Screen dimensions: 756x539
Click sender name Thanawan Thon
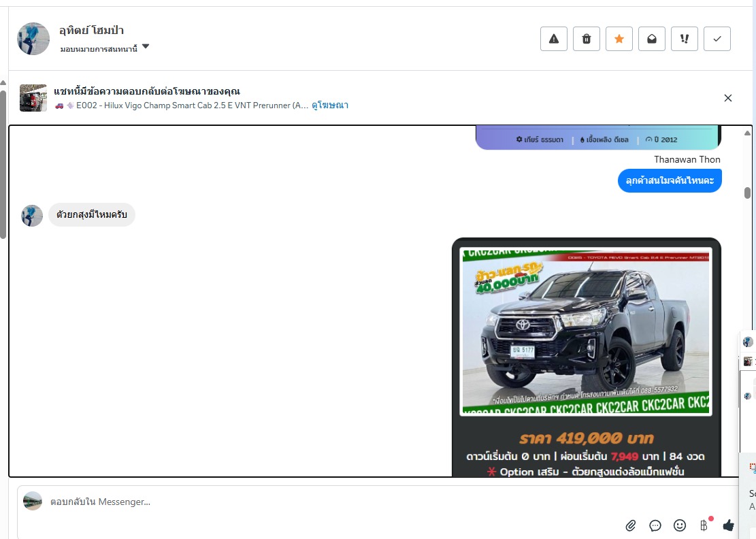coord(687,159)
